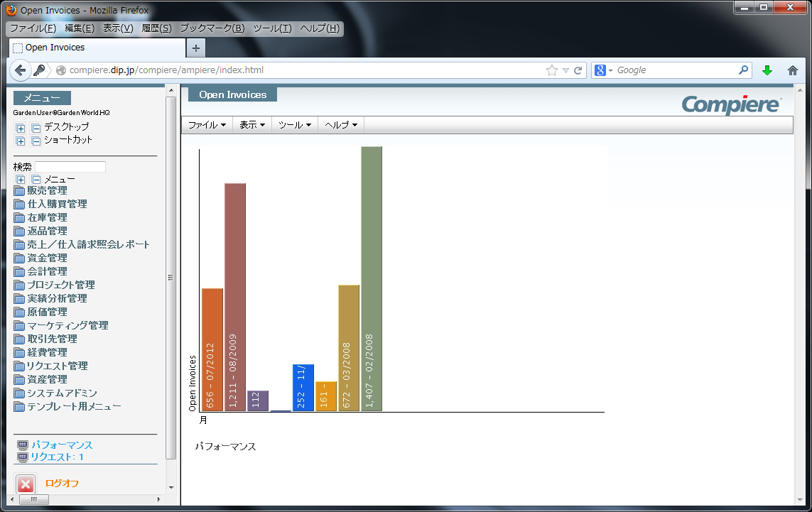
Task: Open downloads with the green arrow icon
Action: (x=767, y=70)
